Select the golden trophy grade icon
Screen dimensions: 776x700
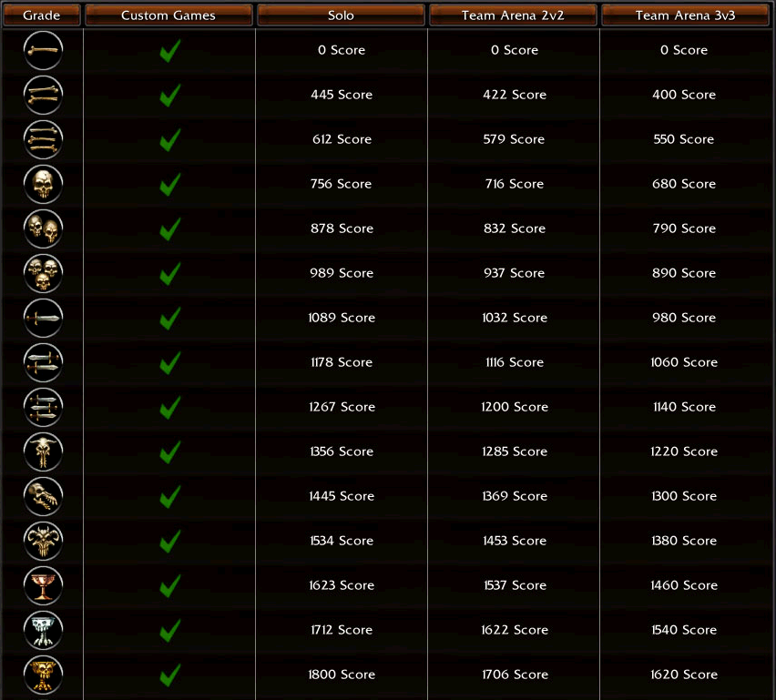point(43,675)
